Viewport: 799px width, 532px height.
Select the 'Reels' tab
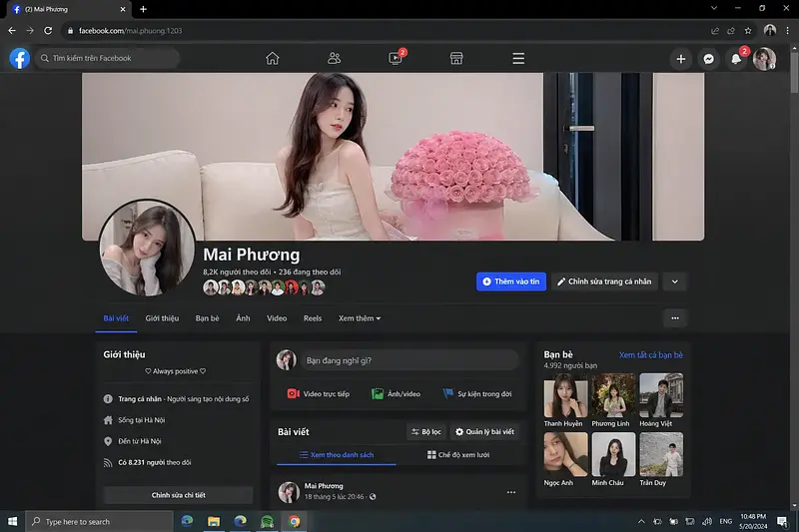point(313,318)
